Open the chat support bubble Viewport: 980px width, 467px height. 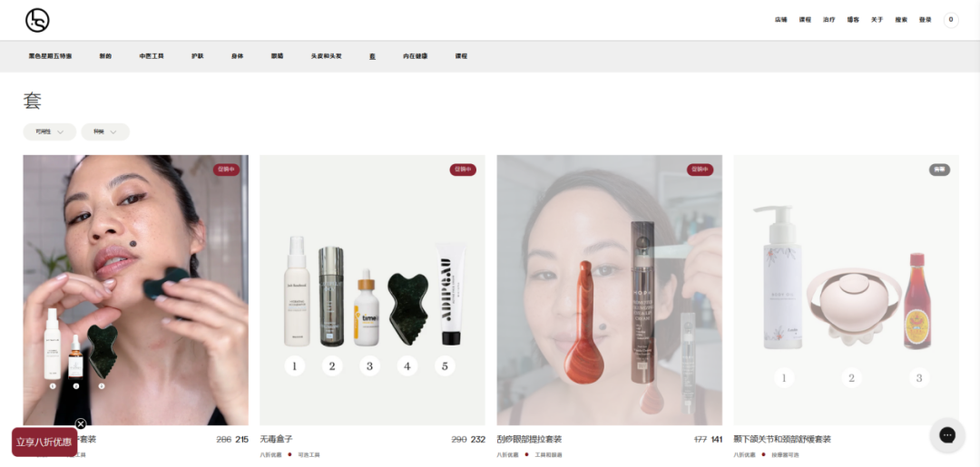coord(946,434)
